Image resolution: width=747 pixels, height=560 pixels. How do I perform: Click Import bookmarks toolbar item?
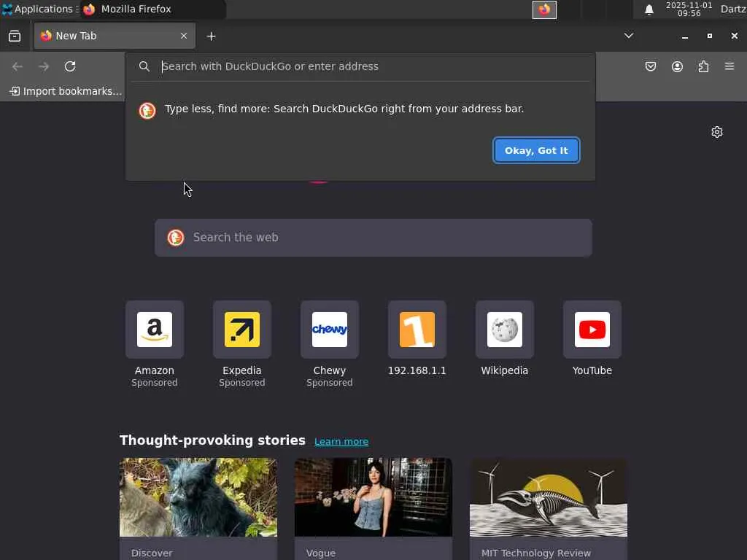[66, 91]
